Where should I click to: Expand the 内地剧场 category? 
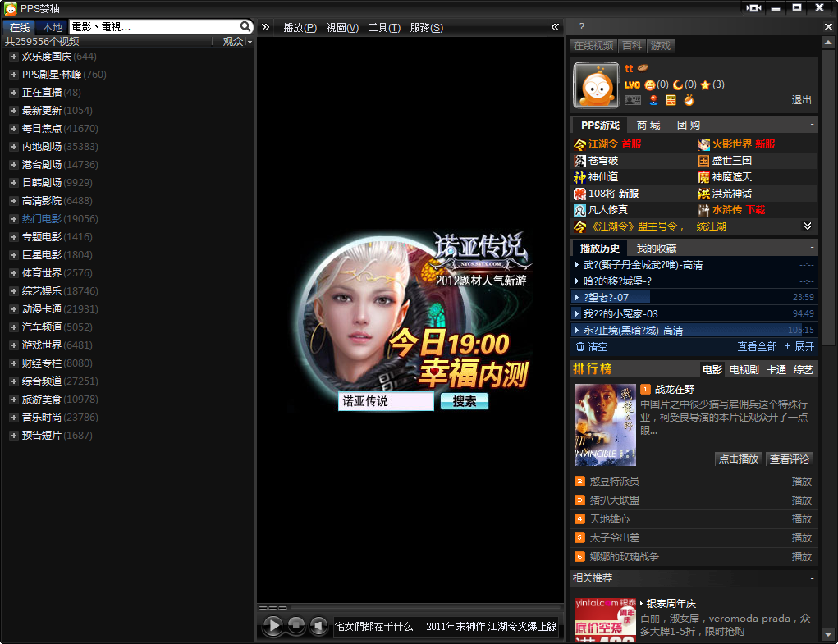[x=14, y=146]
